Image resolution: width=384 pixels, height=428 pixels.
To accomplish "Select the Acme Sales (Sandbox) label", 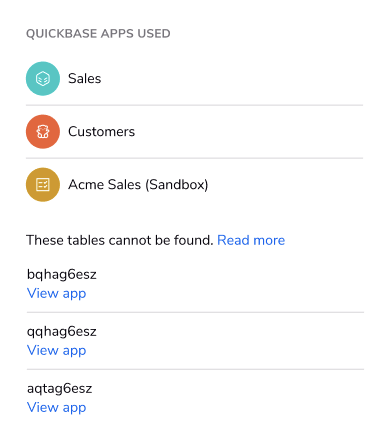I will (138, 185).
